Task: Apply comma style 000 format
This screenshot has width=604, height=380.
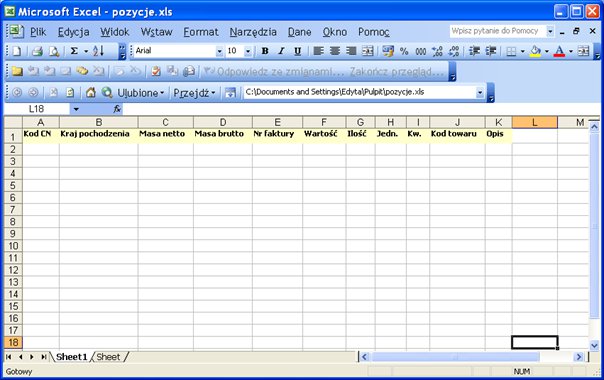Action: coord(421,51)
